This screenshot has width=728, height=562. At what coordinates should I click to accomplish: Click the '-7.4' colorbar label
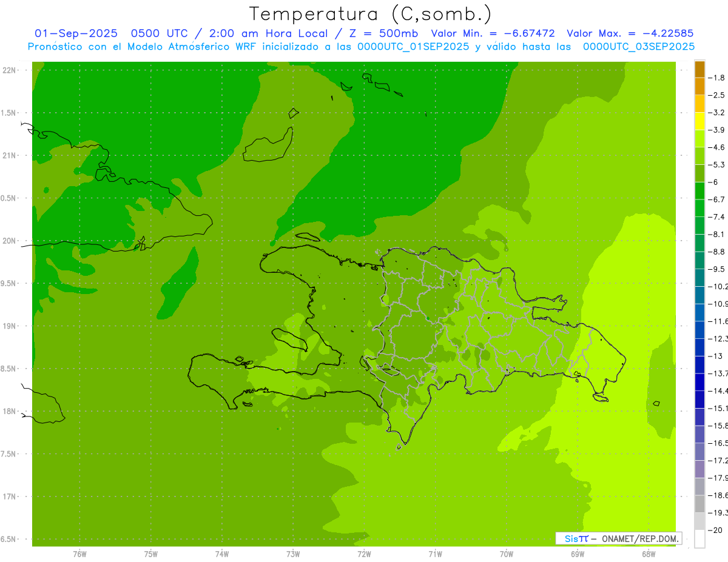717,217
